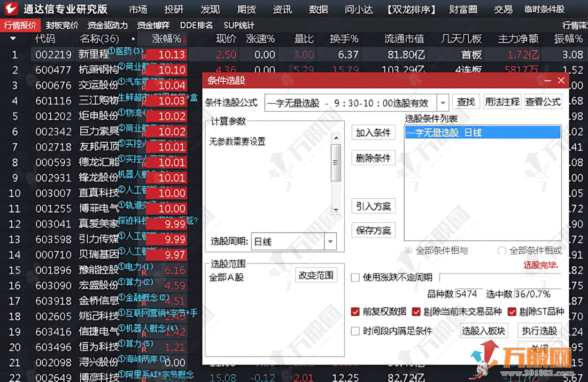This screenshot has width=588, height=382.
Task: Click the thermometer sort icon on 涨幅% column
Action: [184, 38]
